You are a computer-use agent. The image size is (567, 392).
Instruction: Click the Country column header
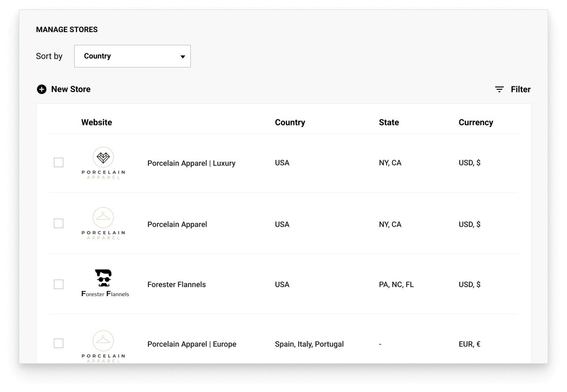(290, 122)
